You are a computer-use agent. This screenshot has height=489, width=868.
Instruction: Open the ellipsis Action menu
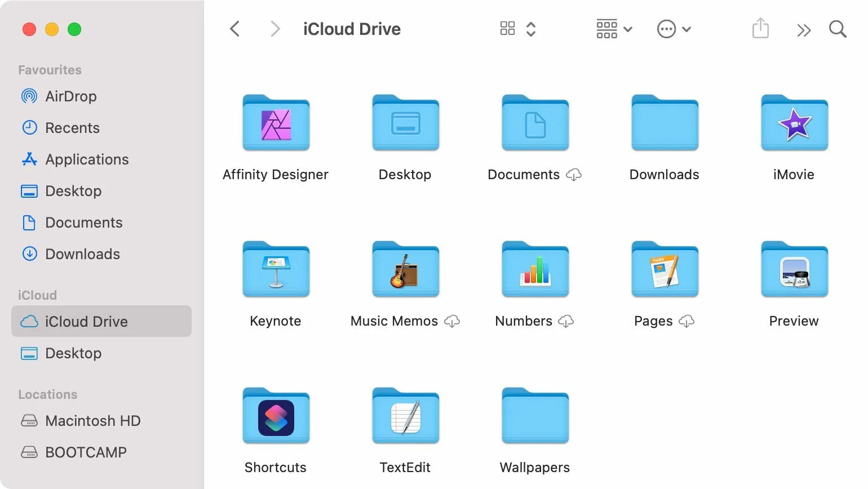coord(674,29)
